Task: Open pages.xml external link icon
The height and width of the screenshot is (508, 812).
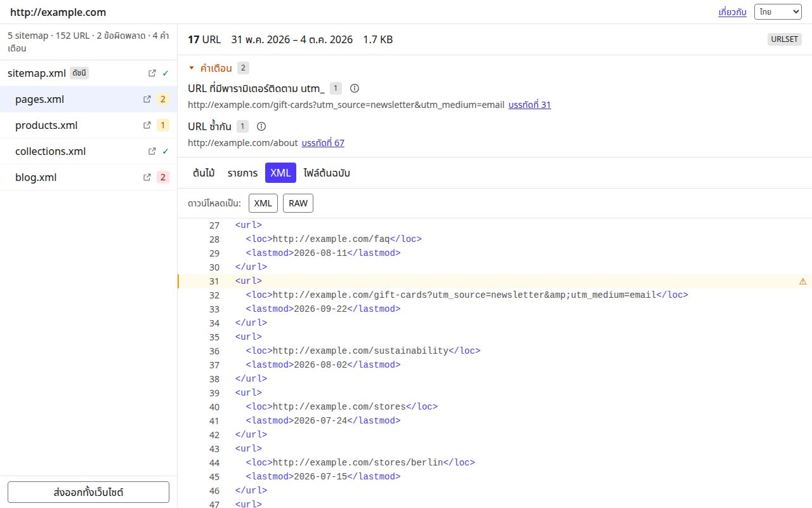Action: pos(147,99)
